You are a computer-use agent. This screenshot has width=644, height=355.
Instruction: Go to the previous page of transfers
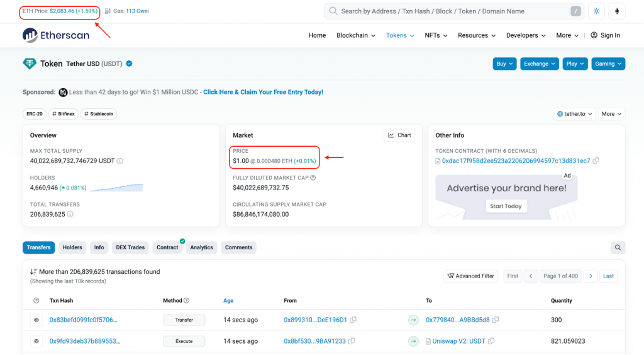tap(531, 276)
